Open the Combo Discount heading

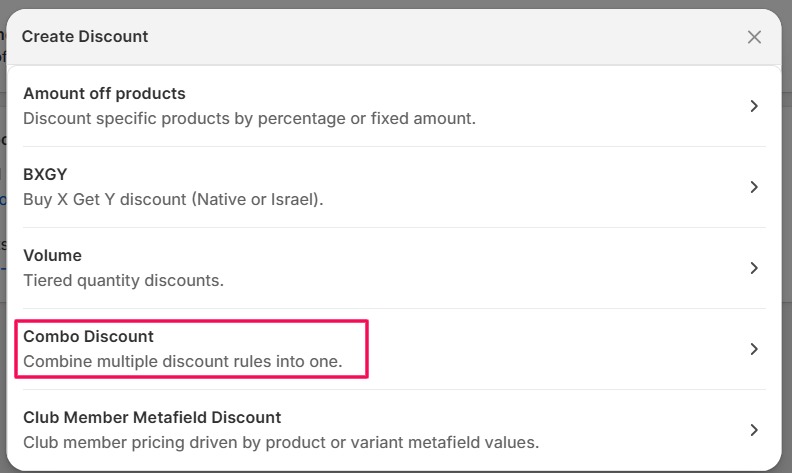tap(88, 336)
